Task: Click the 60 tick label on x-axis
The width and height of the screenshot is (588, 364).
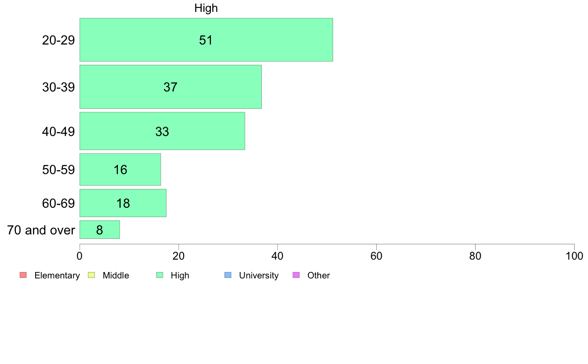Action: (x=376, y=256)
